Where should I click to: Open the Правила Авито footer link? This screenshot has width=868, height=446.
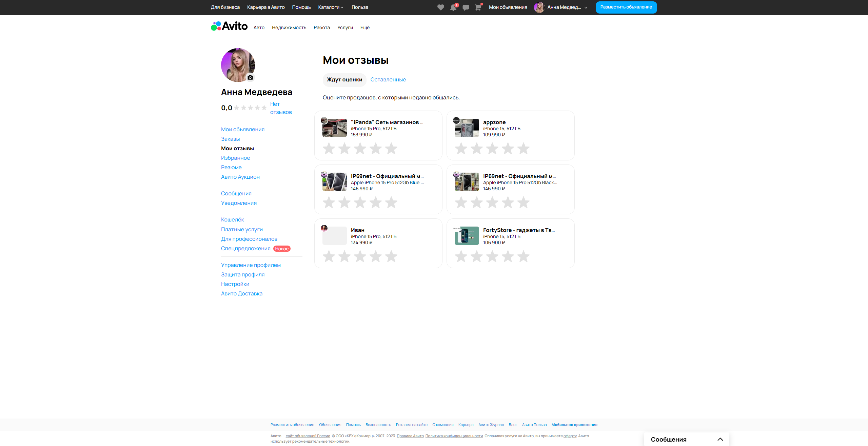pyautogui.click(x=410, y=436)
